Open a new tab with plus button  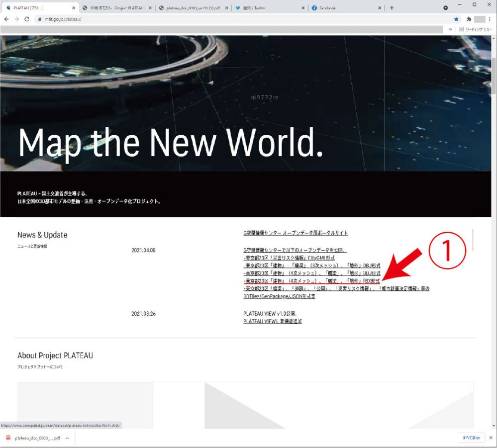392,8
